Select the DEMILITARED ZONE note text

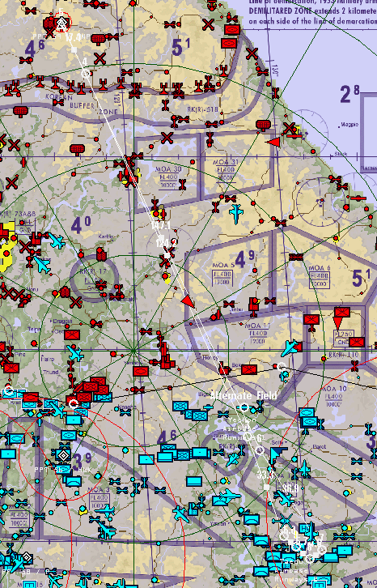[312, 11]
